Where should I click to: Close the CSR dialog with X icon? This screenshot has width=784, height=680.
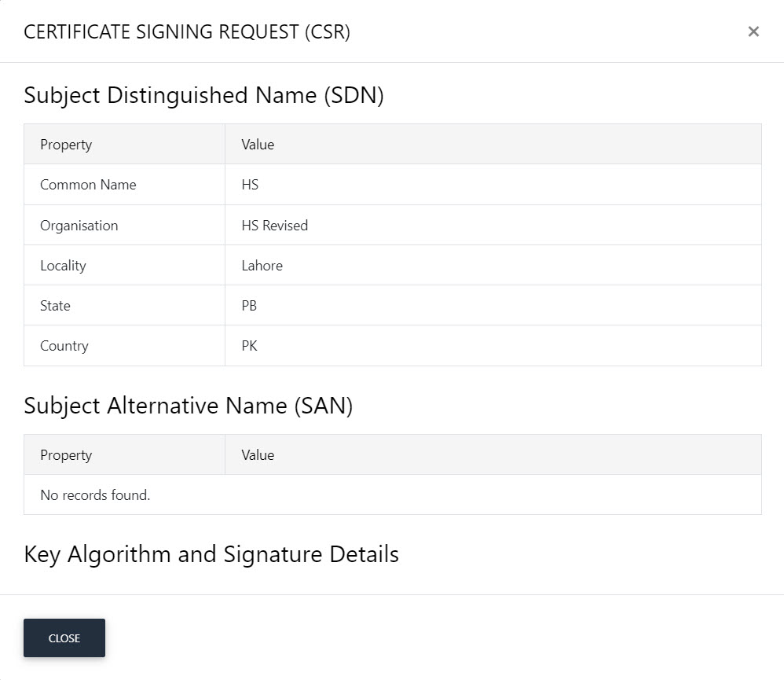[x=753, y=31]
